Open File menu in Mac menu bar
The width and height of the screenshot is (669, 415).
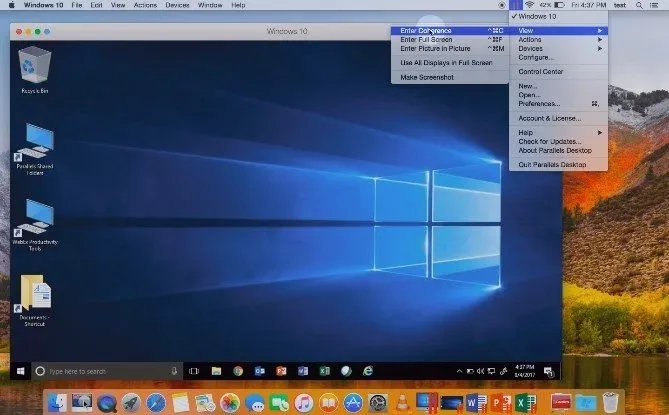(x=77, y=5)
